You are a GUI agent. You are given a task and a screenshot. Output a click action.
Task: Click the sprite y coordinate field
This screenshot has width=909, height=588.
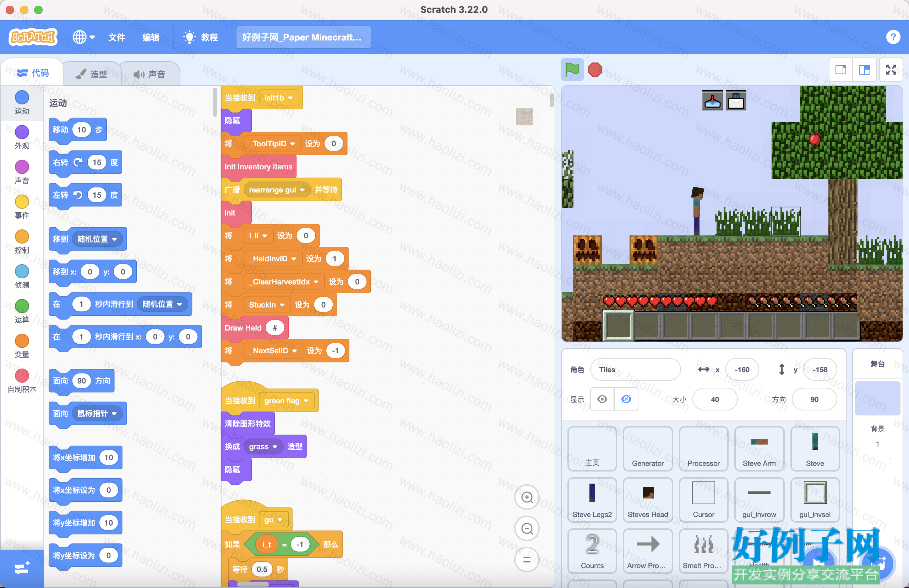820,369
